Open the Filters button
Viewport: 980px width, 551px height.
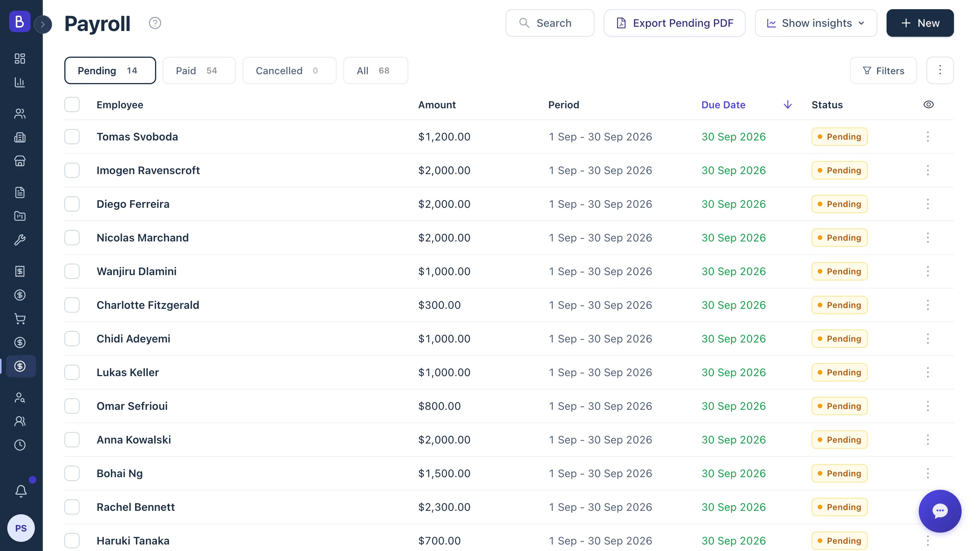point(884,70)
